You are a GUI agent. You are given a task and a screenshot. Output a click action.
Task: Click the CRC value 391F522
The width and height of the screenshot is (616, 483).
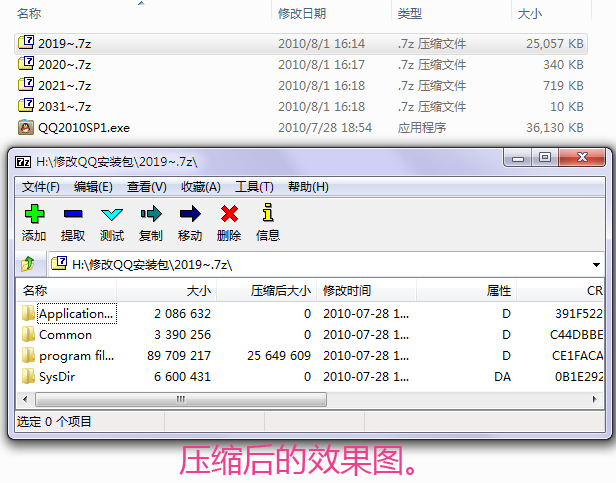[x=578, y=314]
